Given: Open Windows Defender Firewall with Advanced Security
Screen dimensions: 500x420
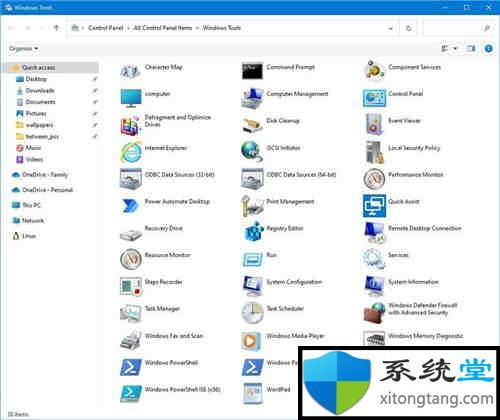Looking at the screenshot, I should click(x=374, y=313).
